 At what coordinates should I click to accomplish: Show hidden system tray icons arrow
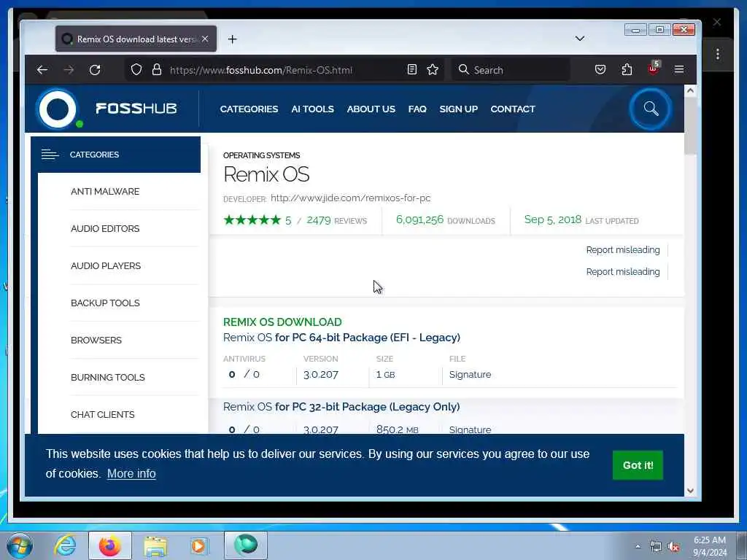638,546
